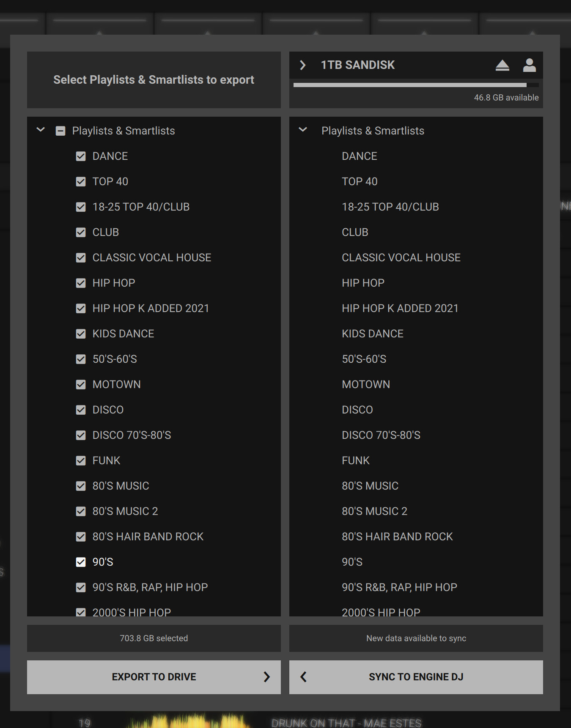
Task: Select HIP HOP on the drive list
Action: (x=363, y=283)
